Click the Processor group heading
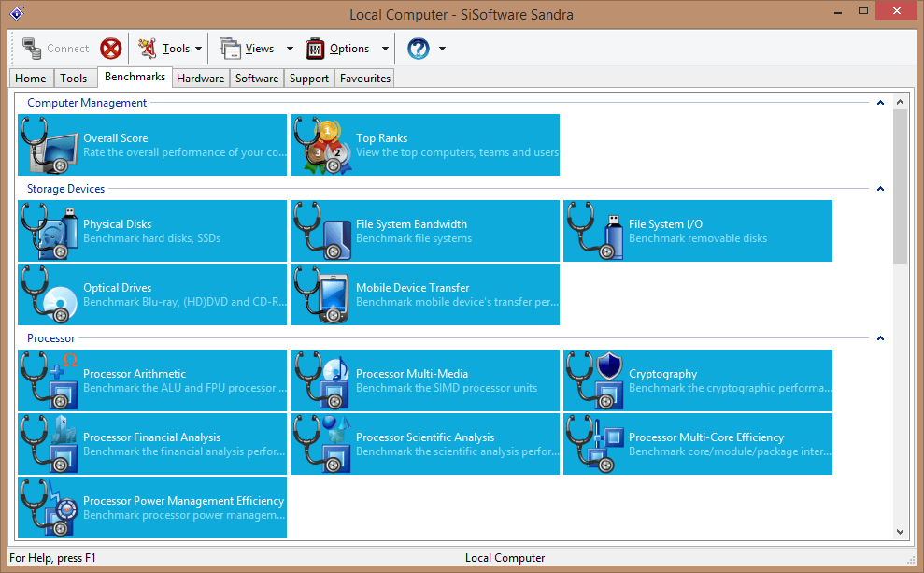This screenshot has width=924, height=573. pos(50,338)
